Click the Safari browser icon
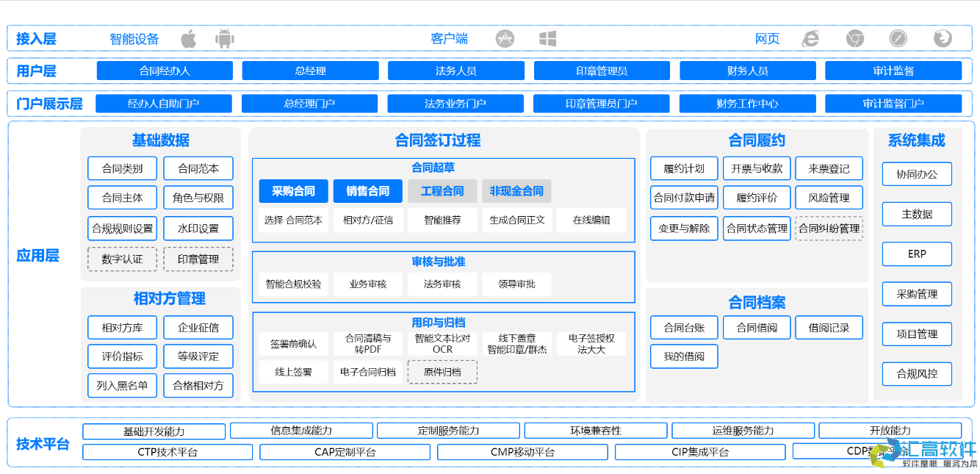Viewport: 980px width, 474px height. coord(898,37)
